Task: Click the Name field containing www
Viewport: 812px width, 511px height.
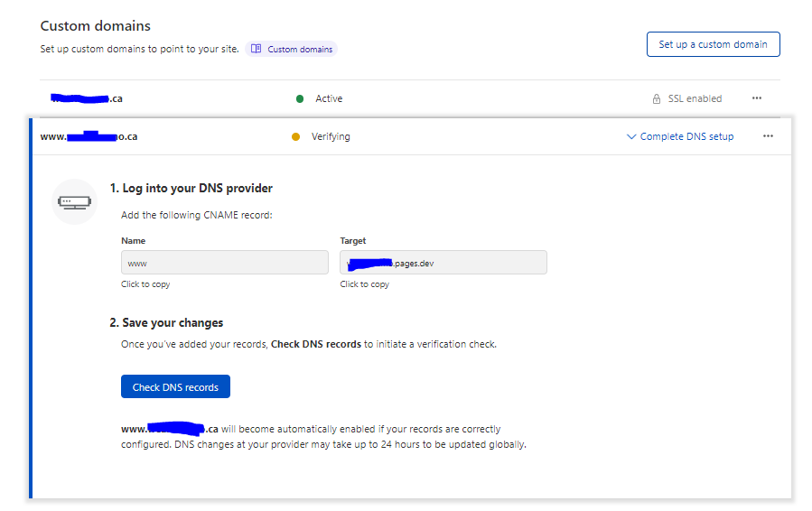Action: click(x=224, y=263)
